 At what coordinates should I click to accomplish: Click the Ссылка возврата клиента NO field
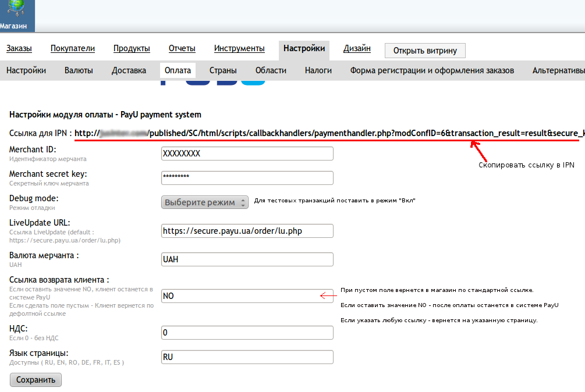pyautogui.click(x=247, y=296)
